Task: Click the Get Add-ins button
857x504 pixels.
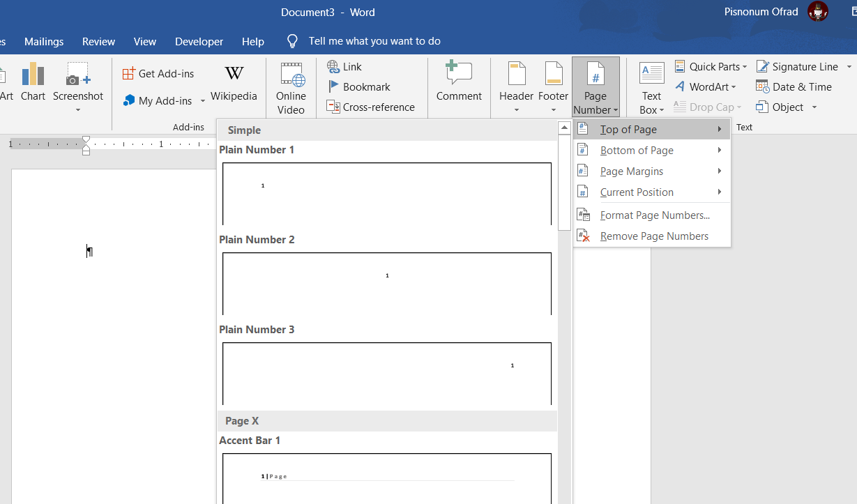Action: pos(158,74)
